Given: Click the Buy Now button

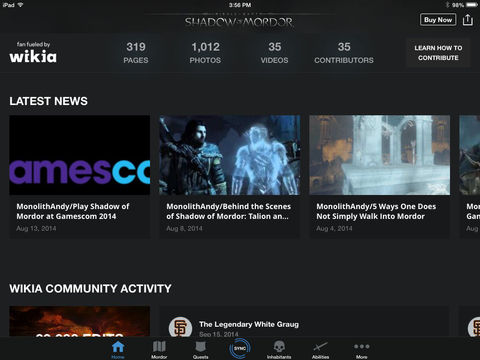Looking at the screenshot, I should pyautogui.click(x=438, y=20).
